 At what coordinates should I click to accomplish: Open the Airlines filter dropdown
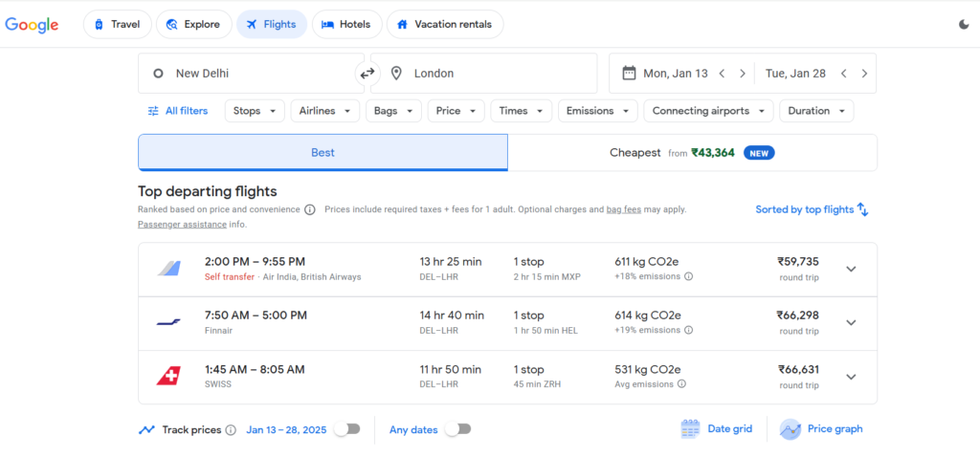[325, 111]
